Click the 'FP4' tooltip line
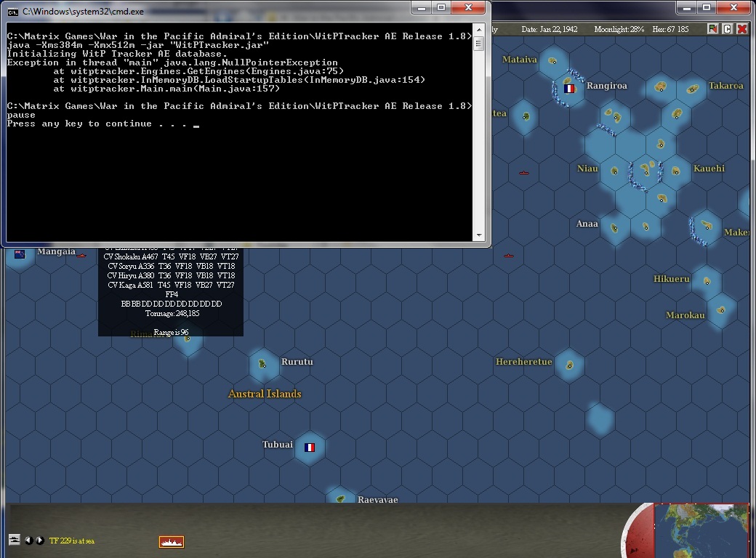 pos(171,294)
